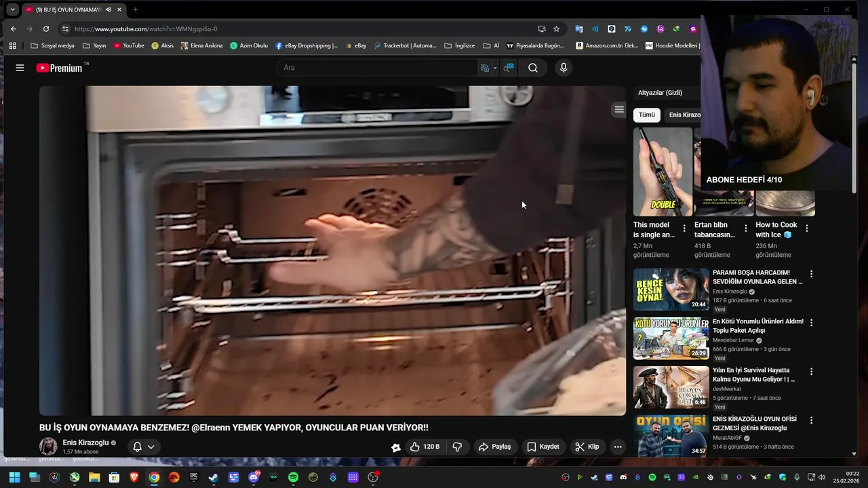Screen dimensions: 868x488
Task: Click the YouTube search magnifier button
Action: point(533,68)
